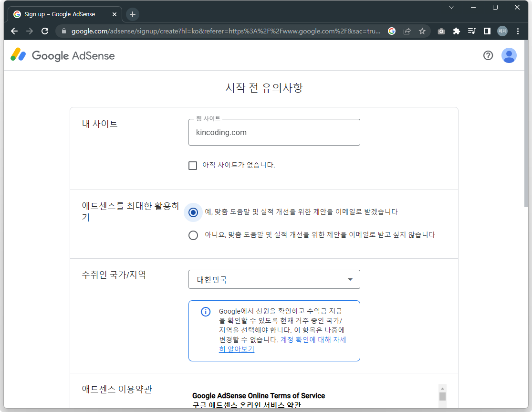Click the Google AdSense logo
Viewport: 532px width, 412px height.
click(x=63, y=55)
